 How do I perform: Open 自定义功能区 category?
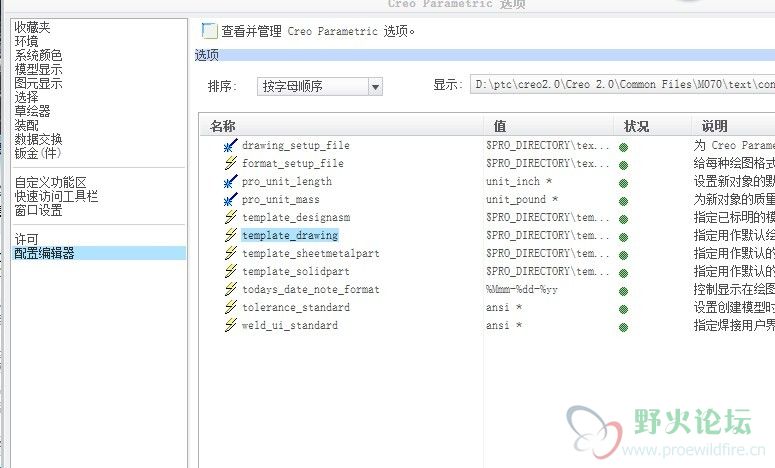pos(50,182)
